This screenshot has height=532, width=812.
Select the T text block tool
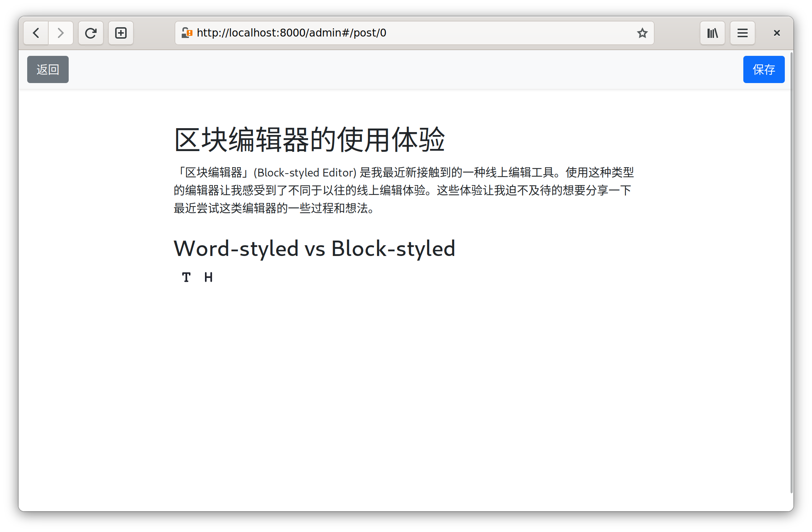click(x=186, y=277)
